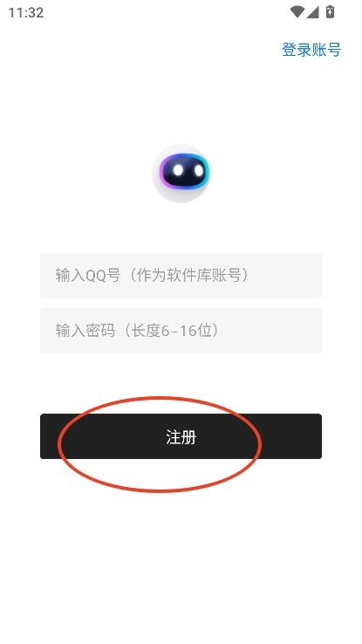This screenshot has height=644, width=362.
Task: Tap the colorful visor of robot icon
Action: point(184,170)
